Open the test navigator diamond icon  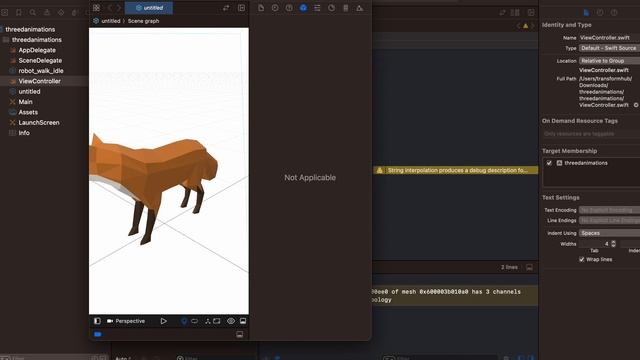(x=61, y=13)
